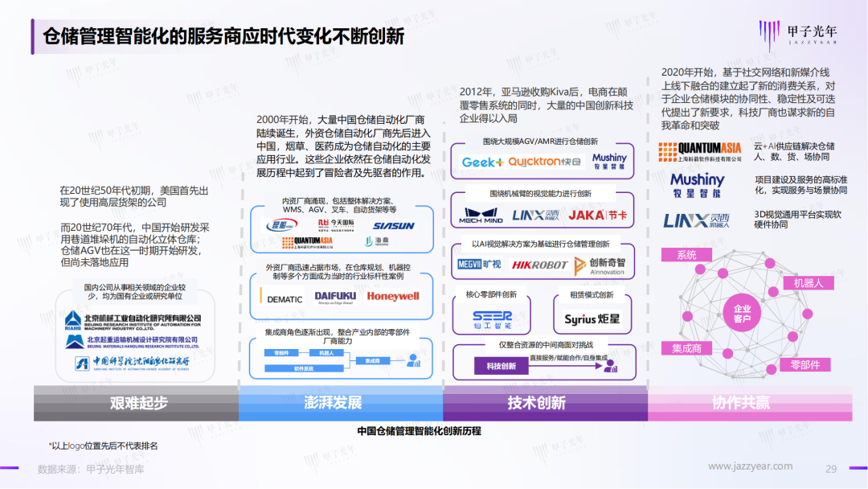868x489 pixels.
Task: Click the 核心零部件创新 heading
Action: coord(491,294)
